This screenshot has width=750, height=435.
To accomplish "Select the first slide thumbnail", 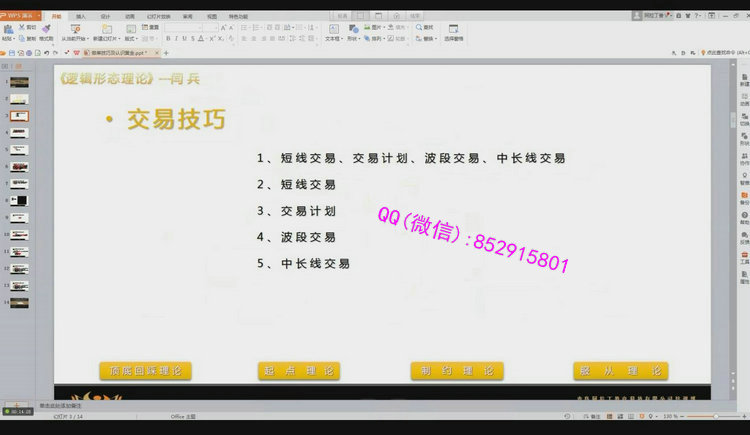I will [x=19, y=82].
